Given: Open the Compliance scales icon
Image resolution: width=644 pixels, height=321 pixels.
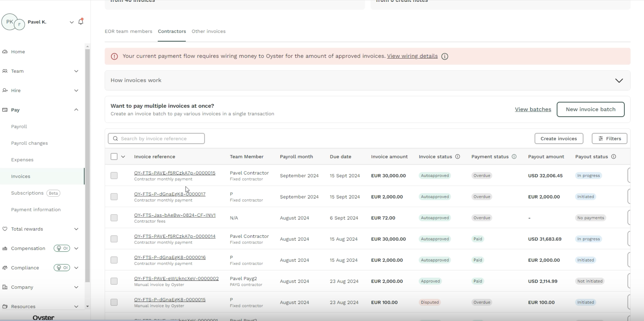Looking at the screenshot, I should (x=5, y=268).
